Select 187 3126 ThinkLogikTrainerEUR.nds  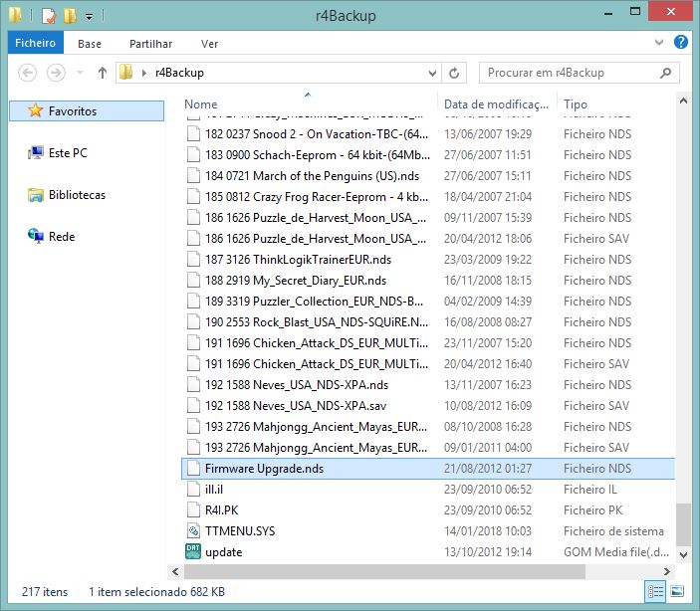pos(428,260)
